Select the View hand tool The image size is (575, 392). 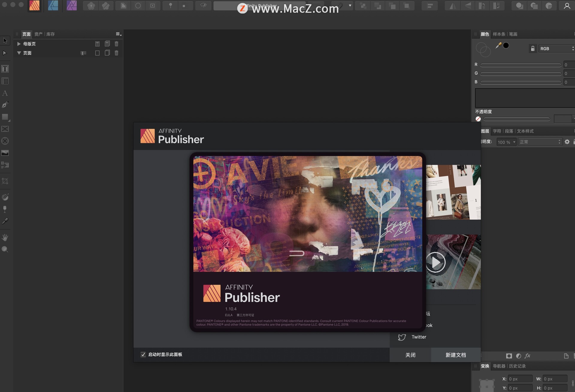tap(5, 238)
